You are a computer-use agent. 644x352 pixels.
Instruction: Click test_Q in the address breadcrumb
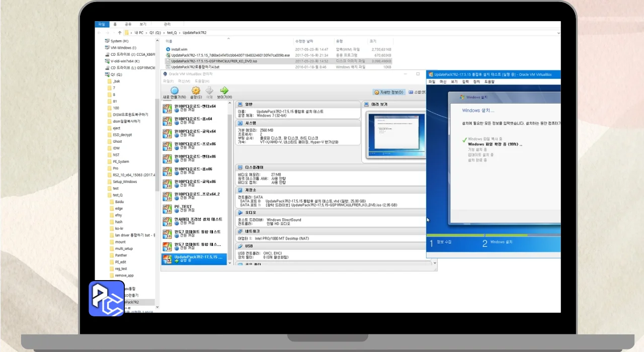point(172,33)
